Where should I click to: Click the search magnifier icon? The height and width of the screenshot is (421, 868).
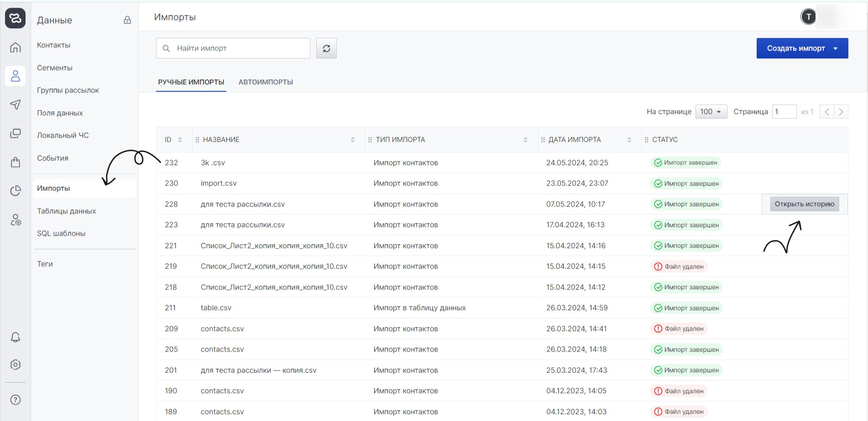click(167, 48)
